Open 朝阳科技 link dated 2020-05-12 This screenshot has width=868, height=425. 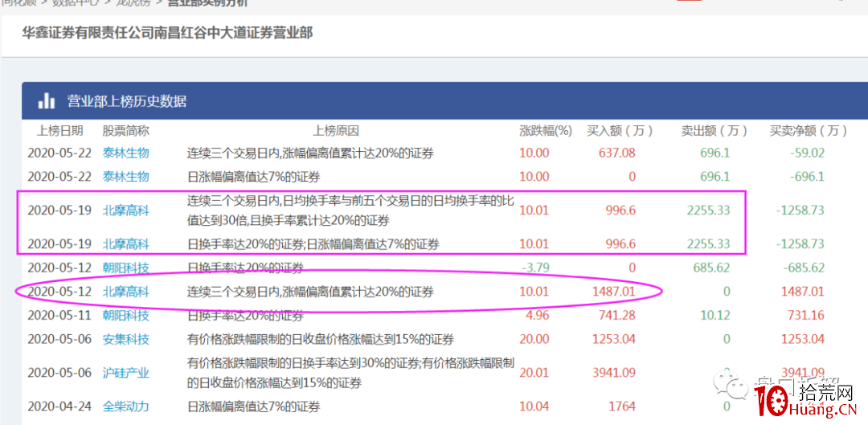point(125,268)
